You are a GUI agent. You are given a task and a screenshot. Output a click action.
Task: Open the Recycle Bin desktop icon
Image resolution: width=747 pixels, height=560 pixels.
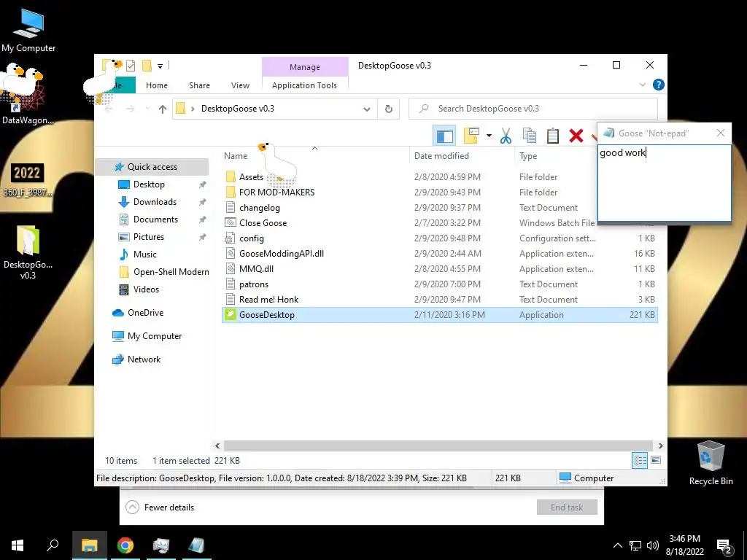[711, 463]
